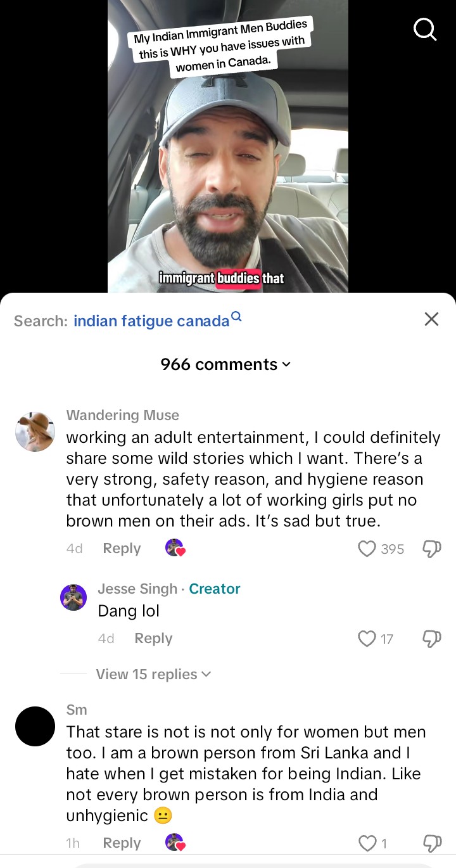Viewport: 456px width, 868px height.
Task: Reply to Wandering Muse's comment
Action: tap(122, 549)
